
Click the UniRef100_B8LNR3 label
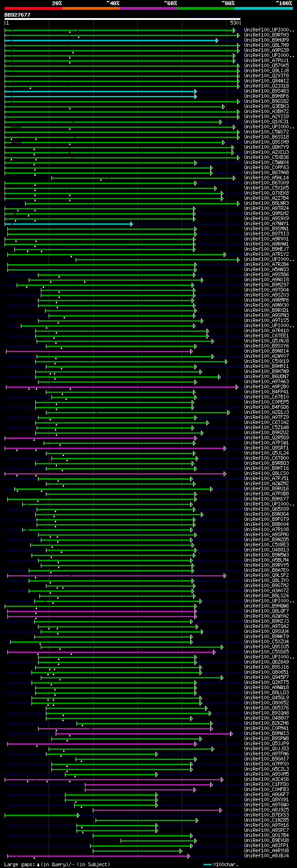click(x=266, y=203)
